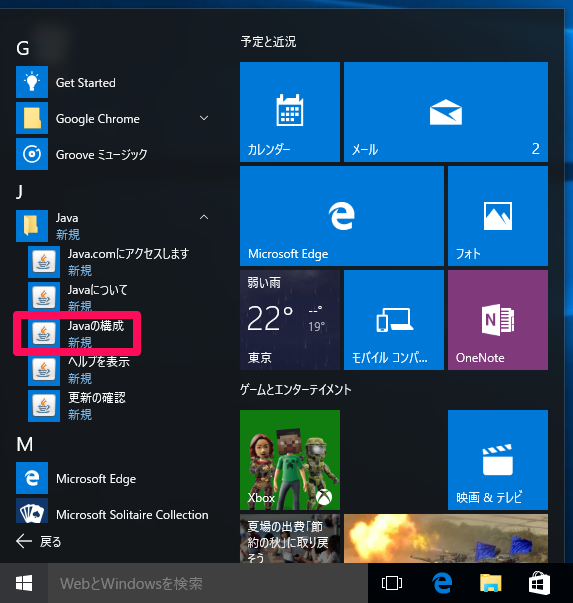Click the ゲームとエンターテイメント group title
The image size is (573, 603).
pos(296,390)
